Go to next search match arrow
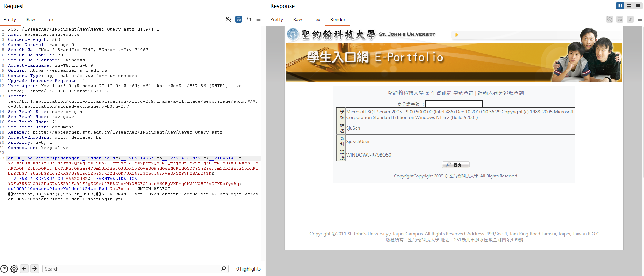 [x=35, y=269]
